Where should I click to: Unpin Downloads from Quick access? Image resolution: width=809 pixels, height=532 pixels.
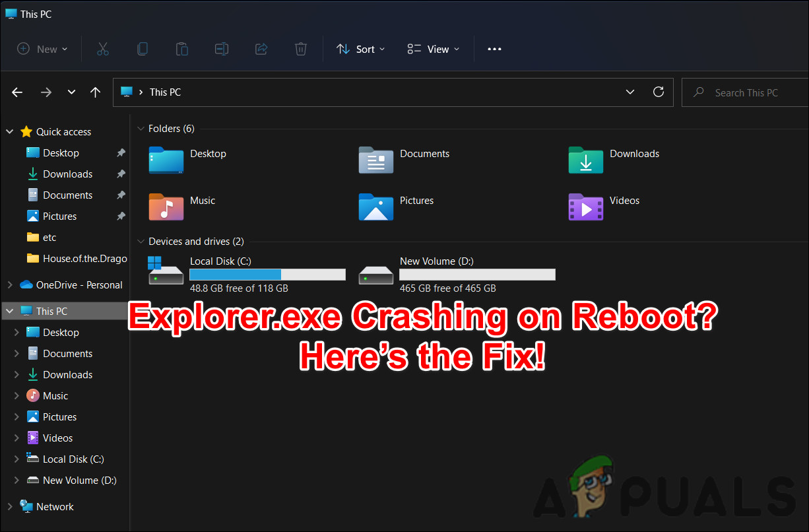[121, 174]
